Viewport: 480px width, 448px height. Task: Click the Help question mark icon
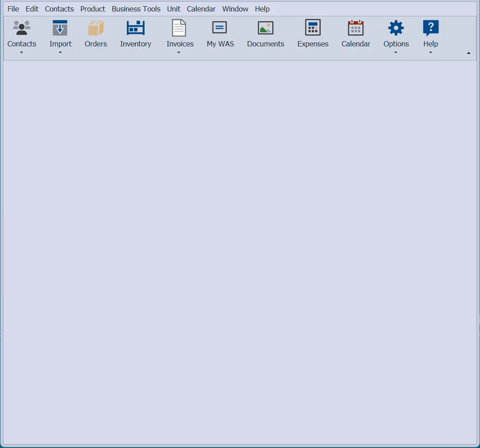430,28
